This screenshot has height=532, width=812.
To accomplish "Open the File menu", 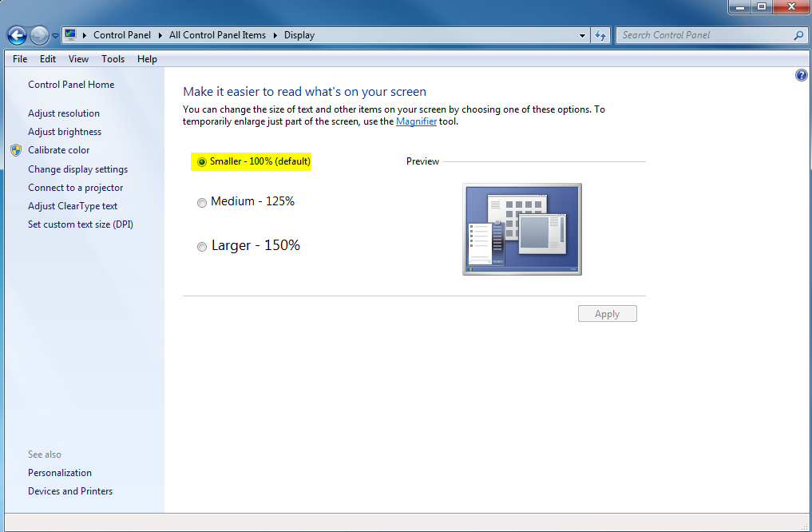I will 20,59.
